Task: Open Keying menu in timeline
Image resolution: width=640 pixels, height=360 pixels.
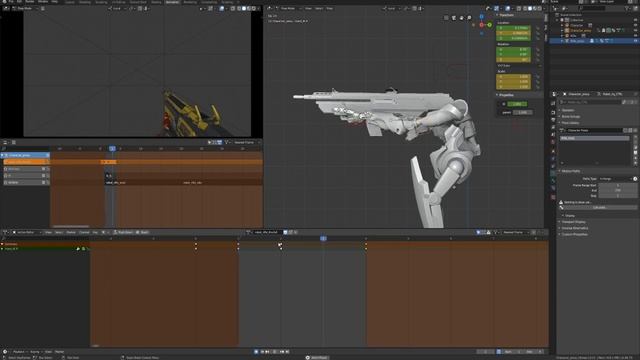Action: click(35, 351)
